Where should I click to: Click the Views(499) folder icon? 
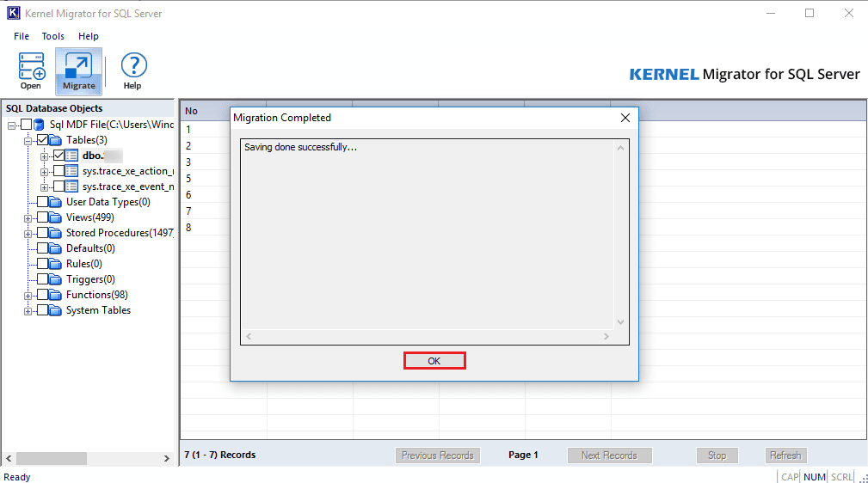(x=55, y=217)
